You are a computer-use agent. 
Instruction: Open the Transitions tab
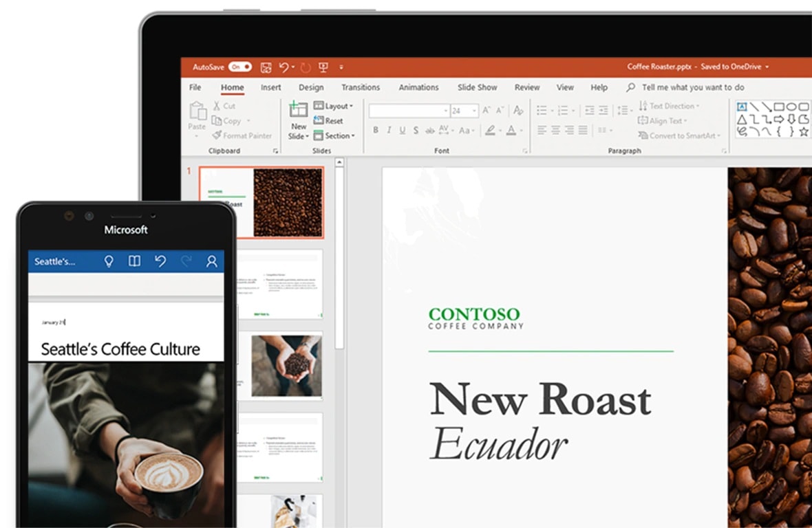point(361,87)
